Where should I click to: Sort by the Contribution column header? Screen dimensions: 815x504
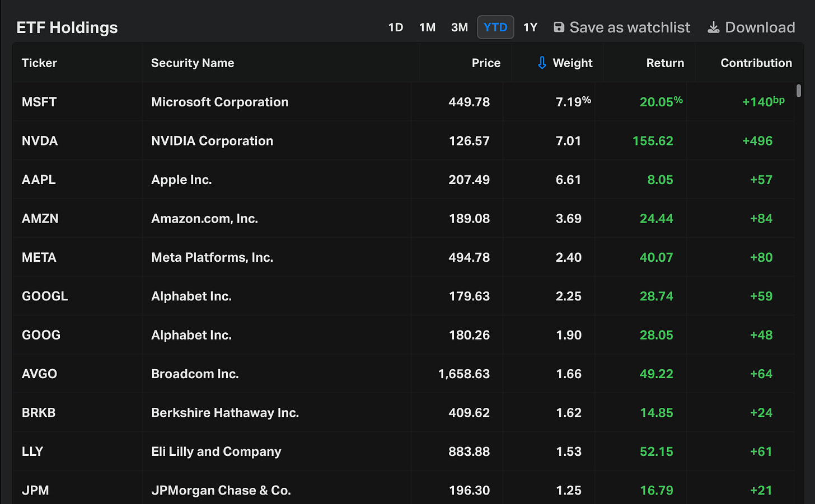pos(756,63)
